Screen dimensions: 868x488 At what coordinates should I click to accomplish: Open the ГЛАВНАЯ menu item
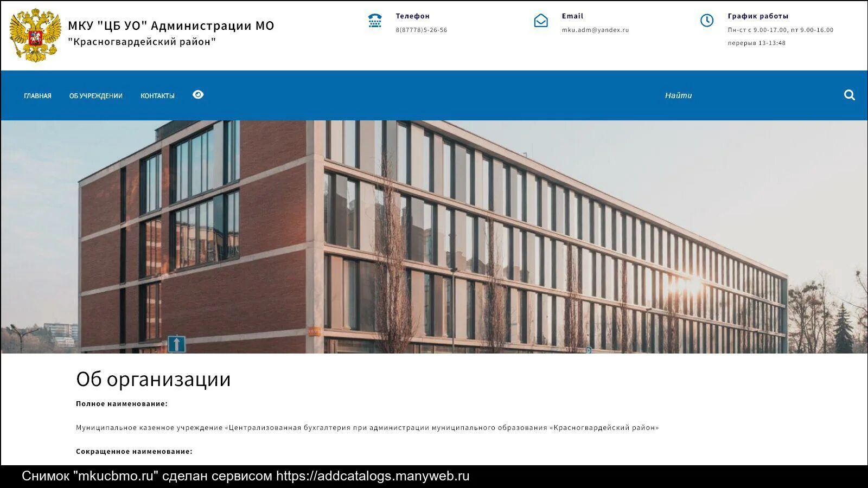[37, 96]
